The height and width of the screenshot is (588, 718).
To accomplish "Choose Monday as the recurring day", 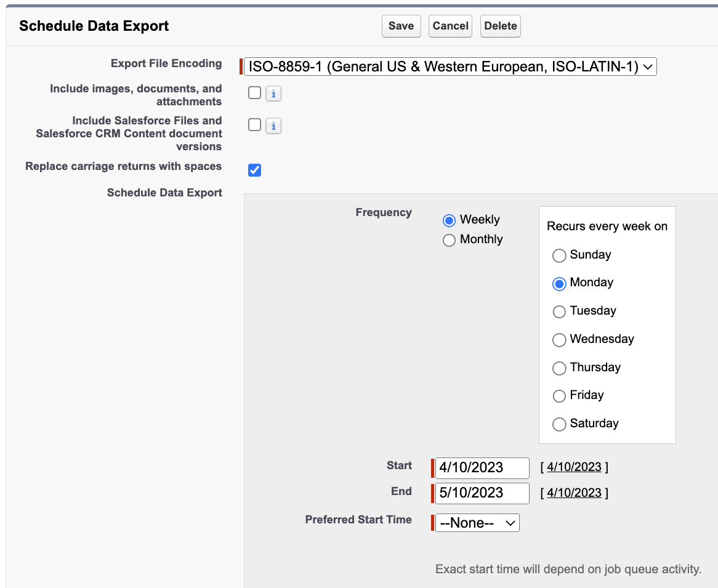I will (x=559, y=283).
